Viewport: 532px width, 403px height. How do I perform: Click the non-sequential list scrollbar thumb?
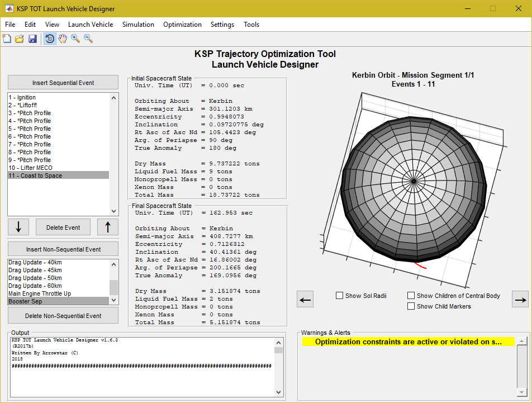(x=113, y=287)
